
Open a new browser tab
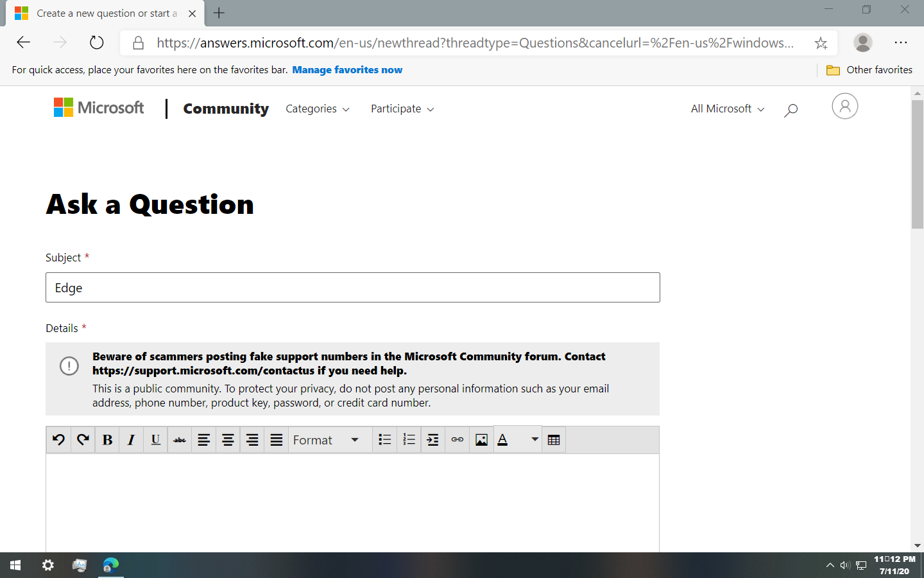pos(219,13)
